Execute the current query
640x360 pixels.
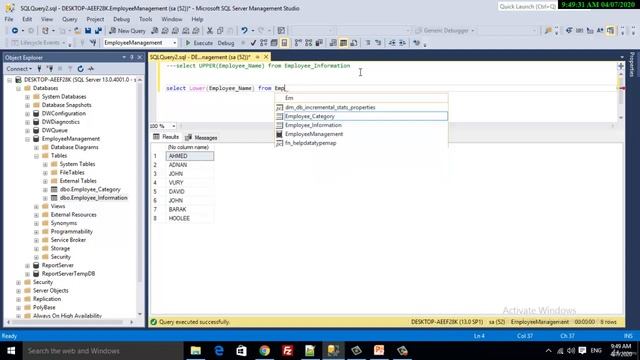(199, 43)
